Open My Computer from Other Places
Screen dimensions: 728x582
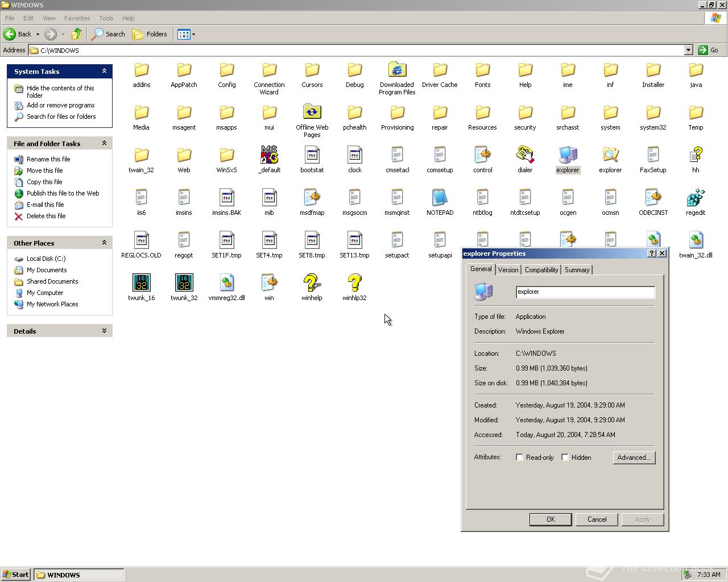point(45,293)
